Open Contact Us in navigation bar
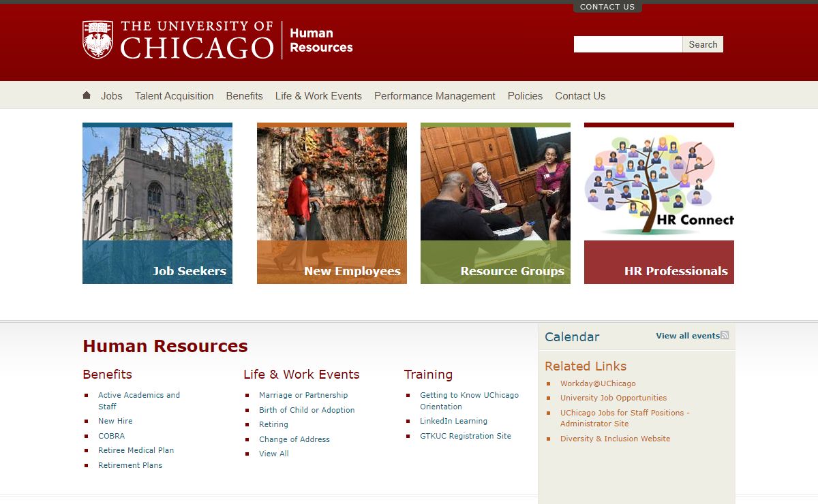This screenshot has height=504, width=818. pos(580,96)
